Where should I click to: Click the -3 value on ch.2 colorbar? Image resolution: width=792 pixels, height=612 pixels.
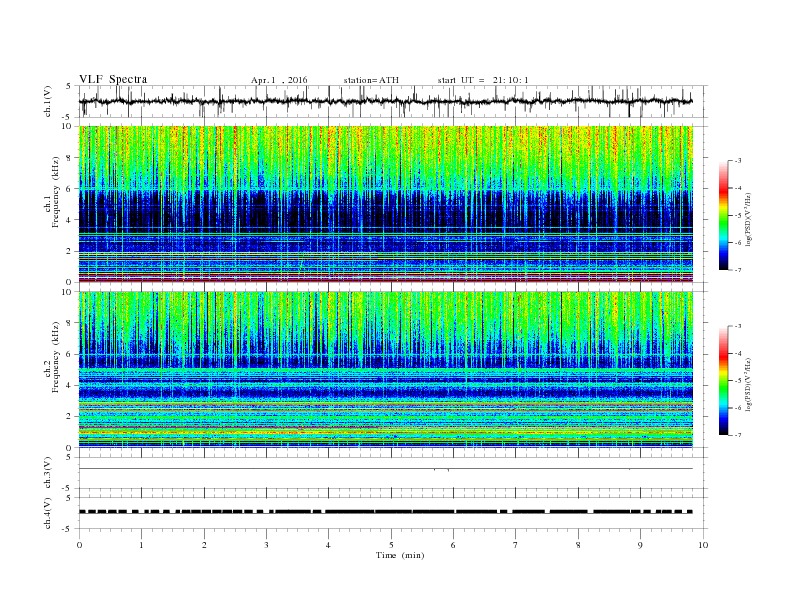(x=738, y=326)
